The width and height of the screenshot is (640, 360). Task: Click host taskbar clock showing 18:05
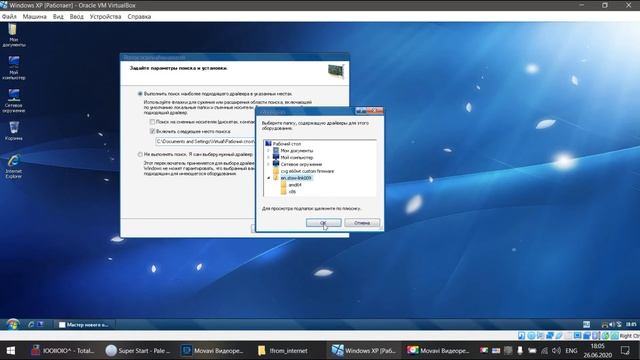click(x=597, y=351)
